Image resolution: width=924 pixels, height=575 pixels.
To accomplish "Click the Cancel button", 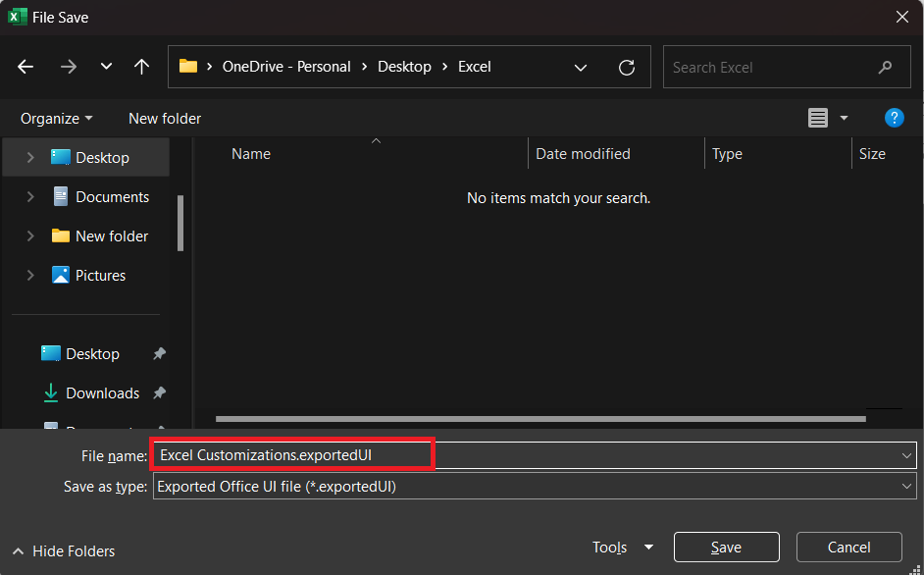I will pyautogui.click(x=848, y=548).
